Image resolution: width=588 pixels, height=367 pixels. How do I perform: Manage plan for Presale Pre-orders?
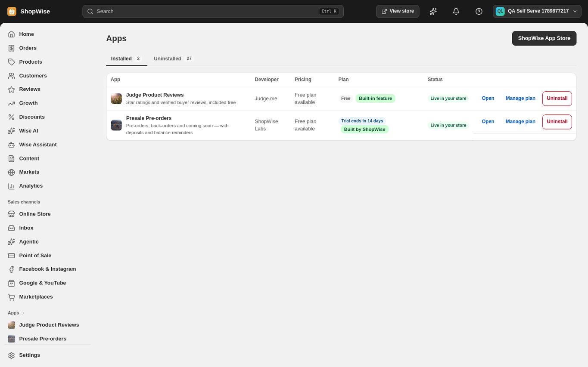pyautogui.click(x=520, y=122)
